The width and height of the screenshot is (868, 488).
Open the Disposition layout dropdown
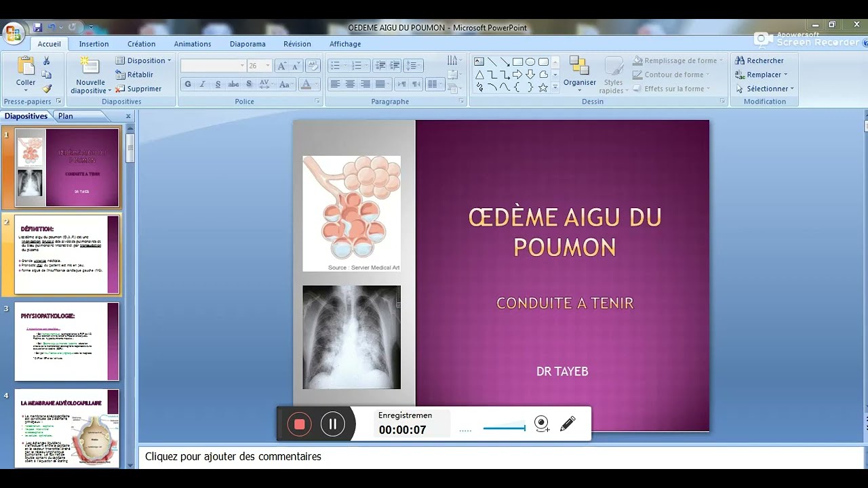click(x=143, y=60)
